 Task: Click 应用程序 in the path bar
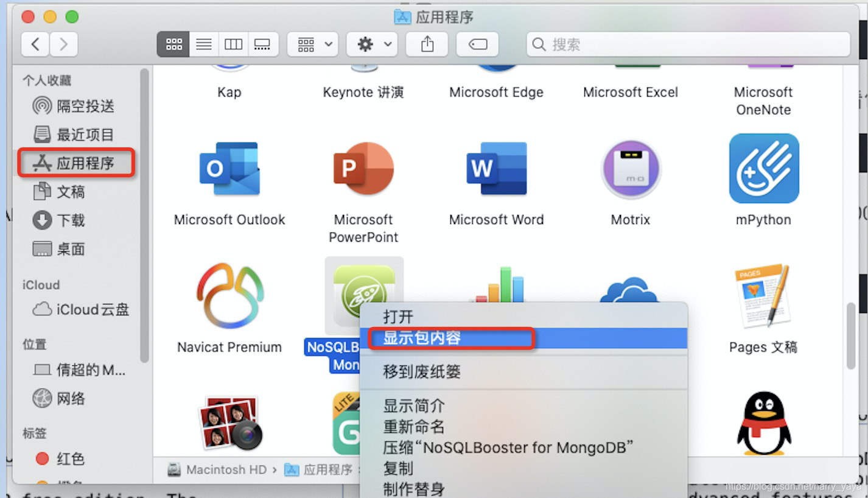coord(319,470)
